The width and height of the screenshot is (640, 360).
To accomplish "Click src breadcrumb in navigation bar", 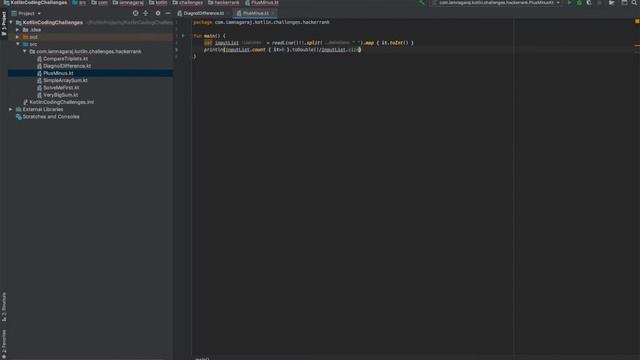I will click(x=79, y=2).
